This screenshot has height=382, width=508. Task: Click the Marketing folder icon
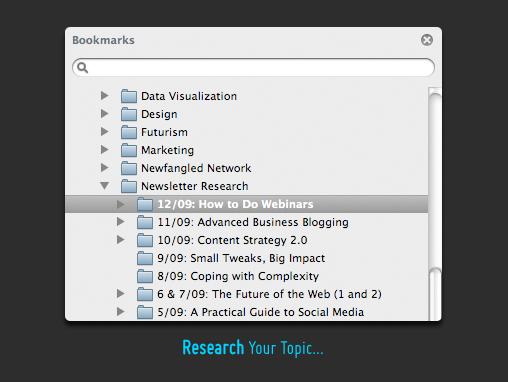tap(129, 150)
